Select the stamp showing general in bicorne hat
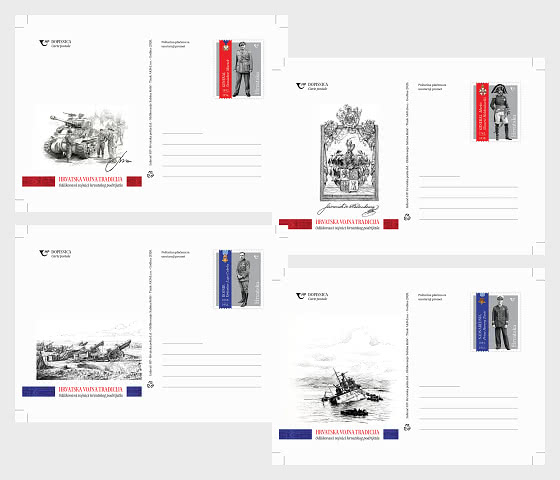Viewport: 560px width, 480px height. 496,112
